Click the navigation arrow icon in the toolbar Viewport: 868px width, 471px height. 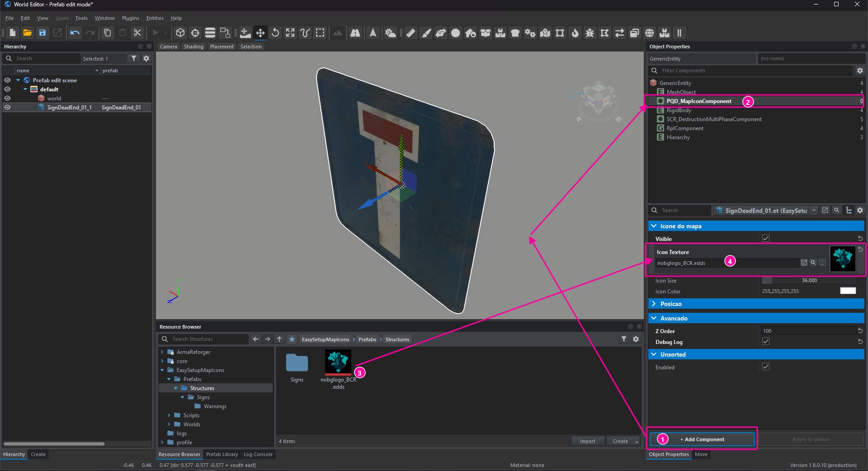point(373,33)
